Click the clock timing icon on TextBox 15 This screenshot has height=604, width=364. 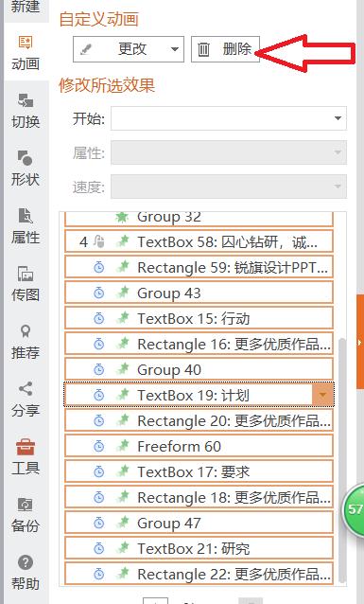(x=99, y=318)
